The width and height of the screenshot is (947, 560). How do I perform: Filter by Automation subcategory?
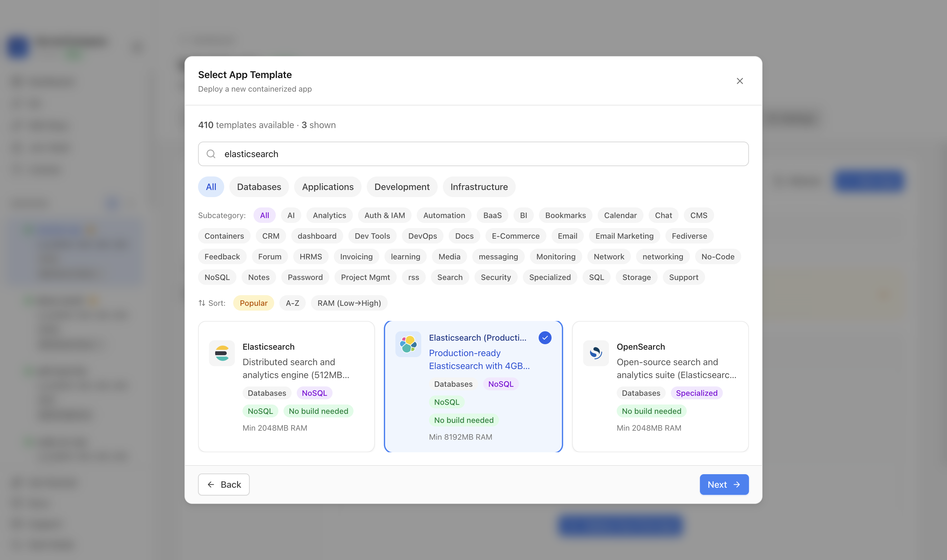point(444,215)
